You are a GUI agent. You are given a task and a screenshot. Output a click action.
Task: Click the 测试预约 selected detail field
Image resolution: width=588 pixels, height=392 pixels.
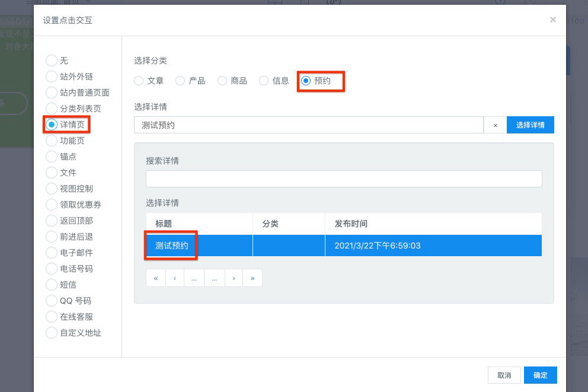pyautogui.click(x=309, y=125)
